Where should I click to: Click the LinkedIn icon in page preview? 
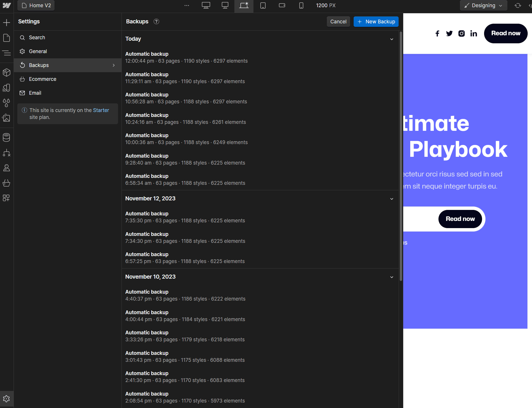click(x=474, y=33)
